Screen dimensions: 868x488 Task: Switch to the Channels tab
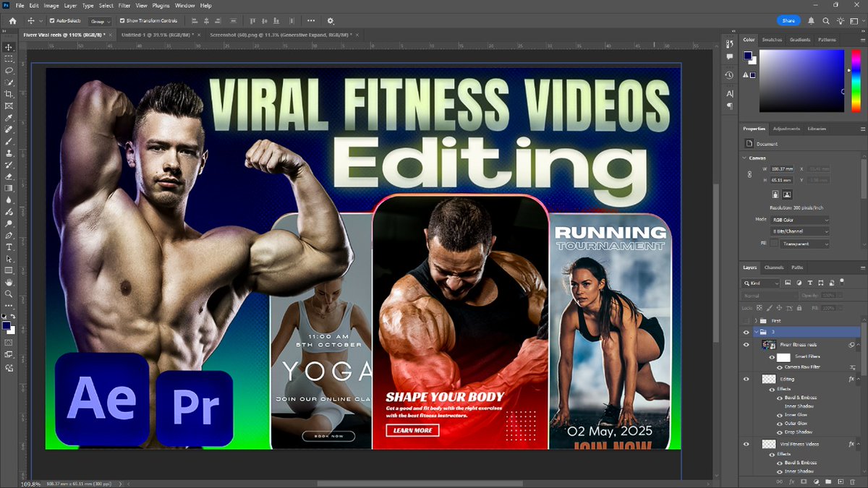point(773,267)
